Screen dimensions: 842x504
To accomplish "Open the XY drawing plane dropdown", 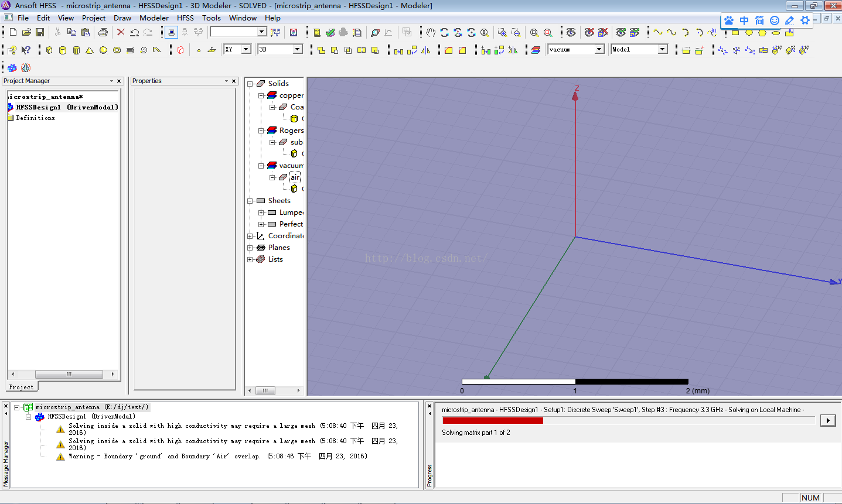I will click(246, 49).
